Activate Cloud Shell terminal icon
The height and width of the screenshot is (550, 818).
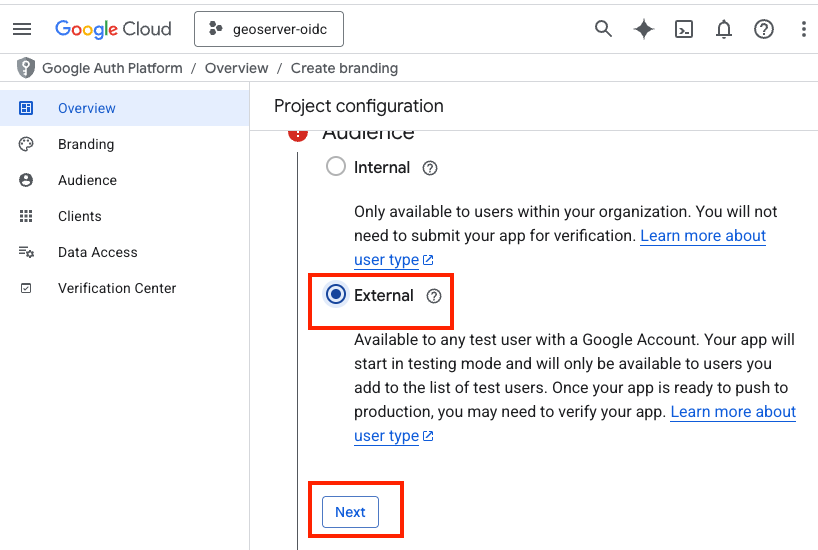684,29
